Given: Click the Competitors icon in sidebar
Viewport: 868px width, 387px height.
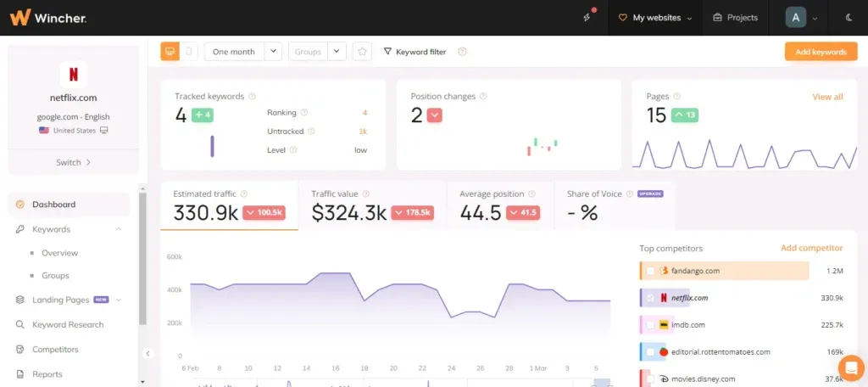Looking at the screenshot, I should pyautogui.click(x=20, y=350).
